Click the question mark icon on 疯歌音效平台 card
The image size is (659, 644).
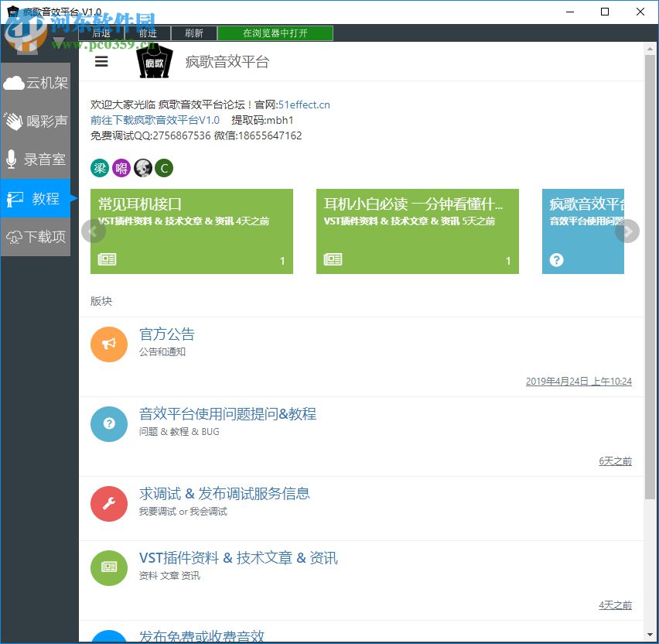[556, 260]
